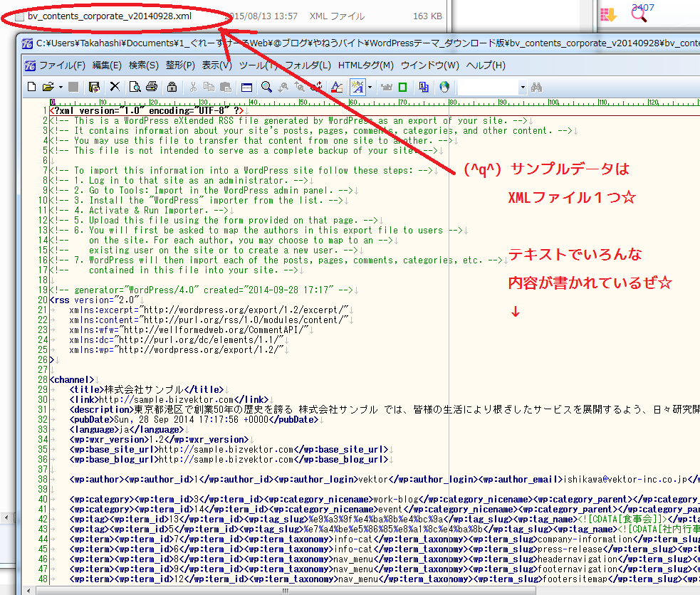Click the green square toolbar icon
Screen dimensions: 700x595
point(402,87)
